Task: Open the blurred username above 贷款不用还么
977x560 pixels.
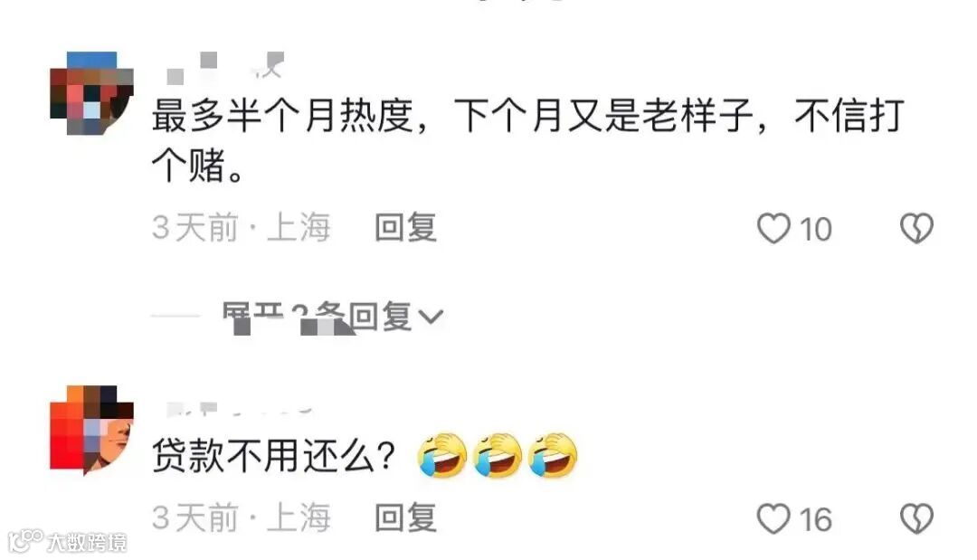Action: click(240, 409)
